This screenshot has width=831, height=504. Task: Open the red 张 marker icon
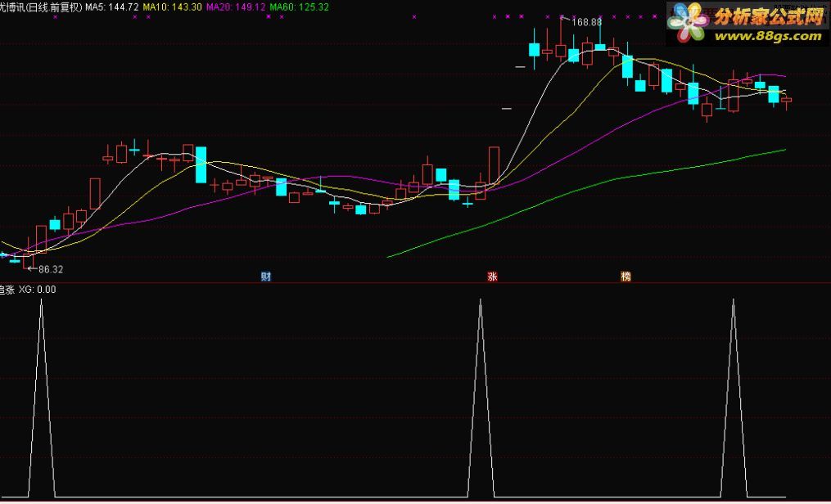click(x=492, y=277)
